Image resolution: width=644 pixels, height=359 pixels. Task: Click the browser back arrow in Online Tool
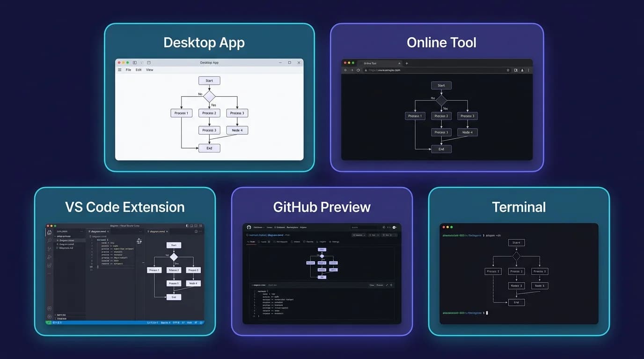pos(346,70)
